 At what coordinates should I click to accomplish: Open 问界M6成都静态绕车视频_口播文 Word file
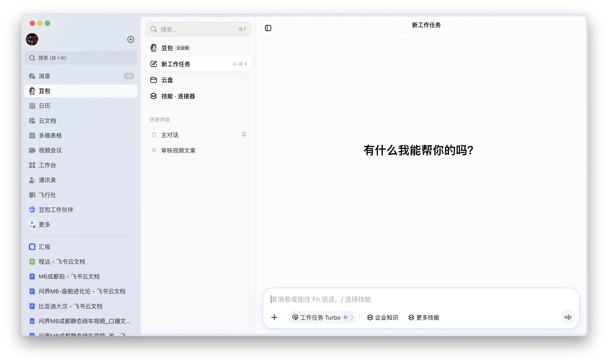pos(81,321)
